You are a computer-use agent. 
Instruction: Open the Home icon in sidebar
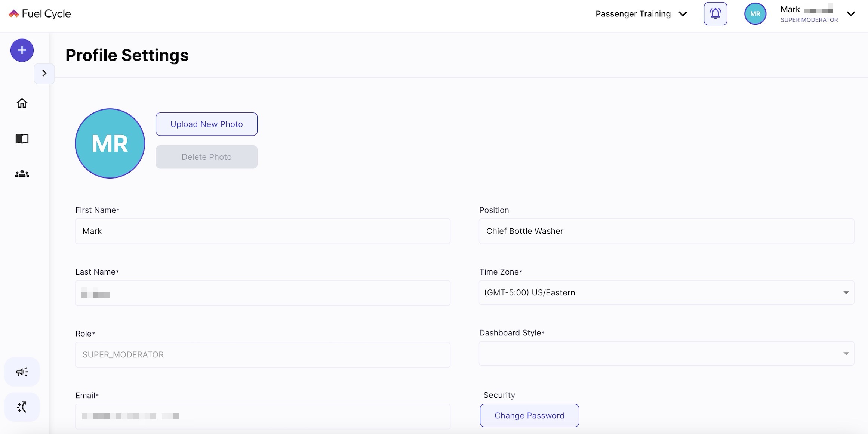(x=22, y=103)
